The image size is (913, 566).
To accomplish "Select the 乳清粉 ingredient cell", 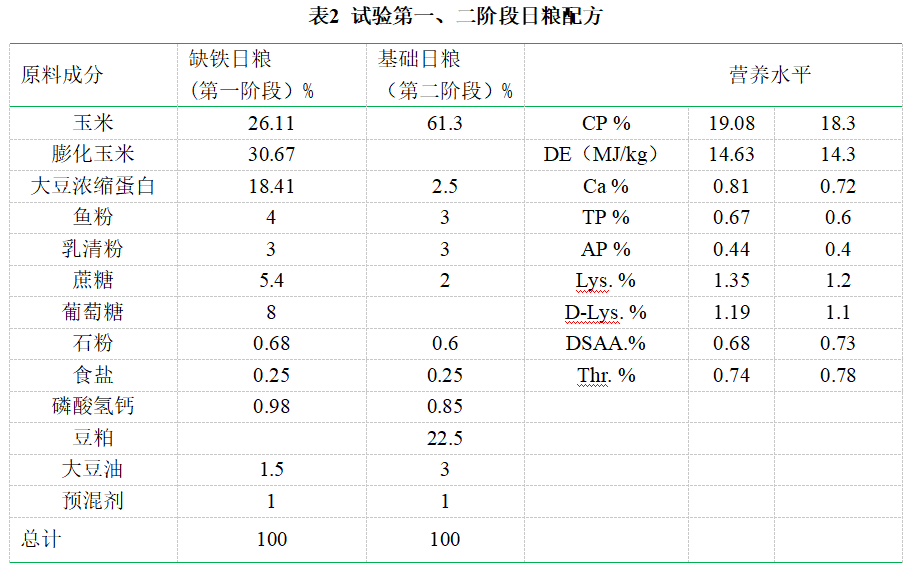I will pos(93,249).
